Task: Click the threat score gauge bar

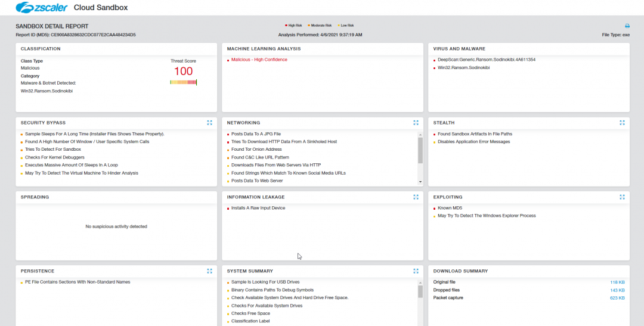Action: tap(183, 82)
